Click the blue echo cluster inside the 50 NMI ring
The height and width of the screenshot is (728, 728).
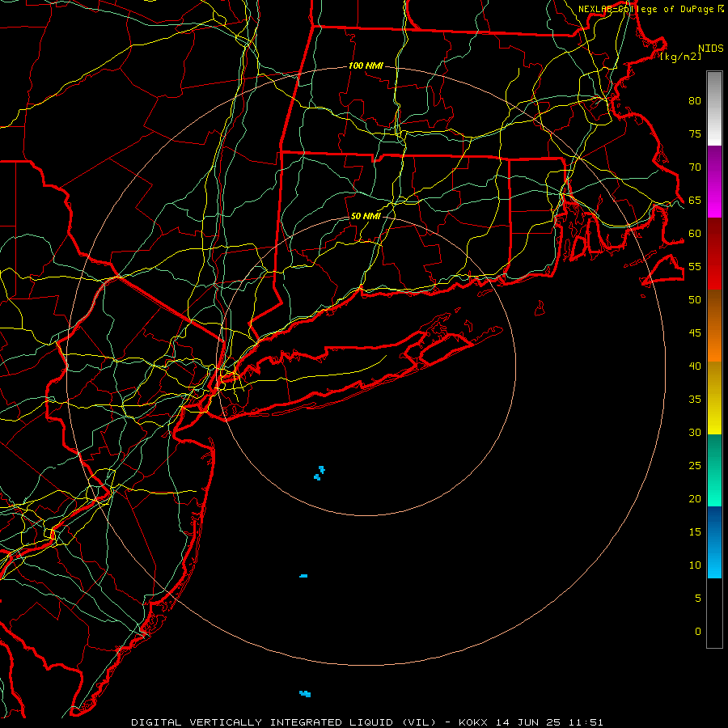pyautogui.click(x=320, y=473)
